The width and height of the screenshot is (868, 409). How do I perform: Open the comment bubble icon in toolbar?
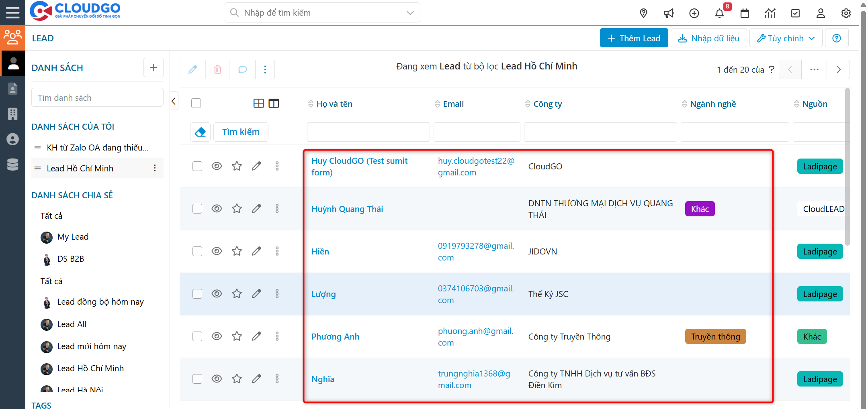242,69
